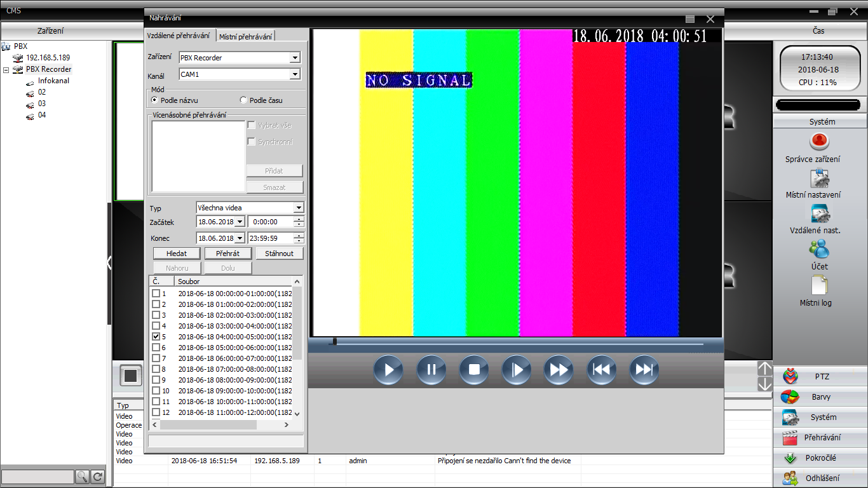868x488 pixels.
Task: Pause the video playback
Action: [431, 370]
